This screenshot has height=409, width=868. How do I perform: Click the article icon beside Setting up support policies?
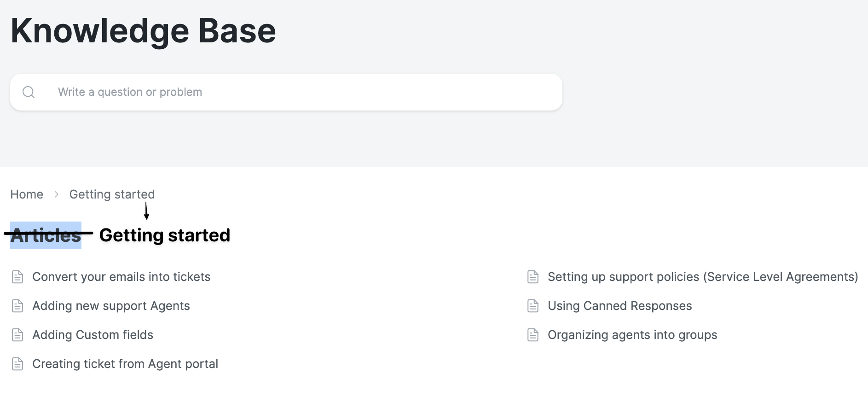(533, 277)
